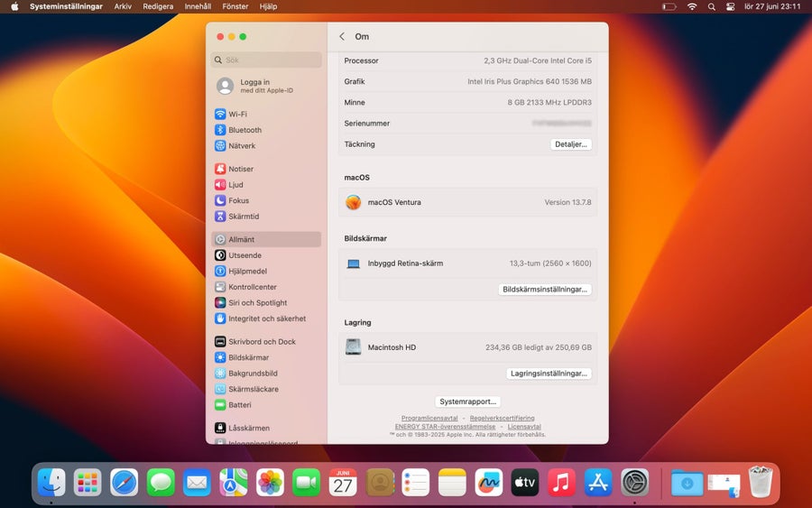Click the macOS Ventura row
The width and height of the screenshot is (812, 508).
tap(467, 202)
